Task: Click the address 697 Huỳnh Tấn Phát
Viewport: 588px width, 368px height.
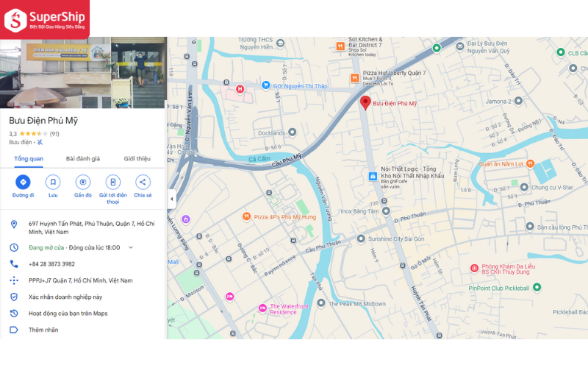Action: point(91,227)
